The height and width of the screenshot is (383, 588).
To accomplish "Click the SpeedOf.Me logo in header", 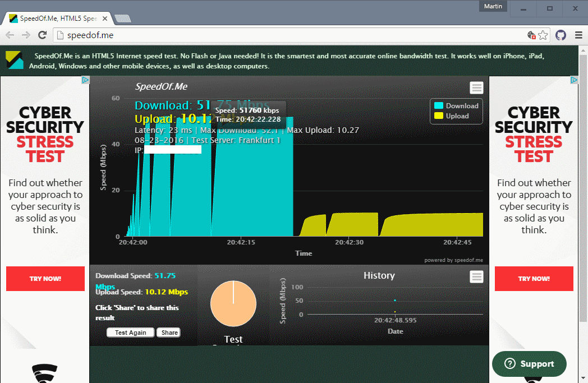I will click(x=15, y=60).
